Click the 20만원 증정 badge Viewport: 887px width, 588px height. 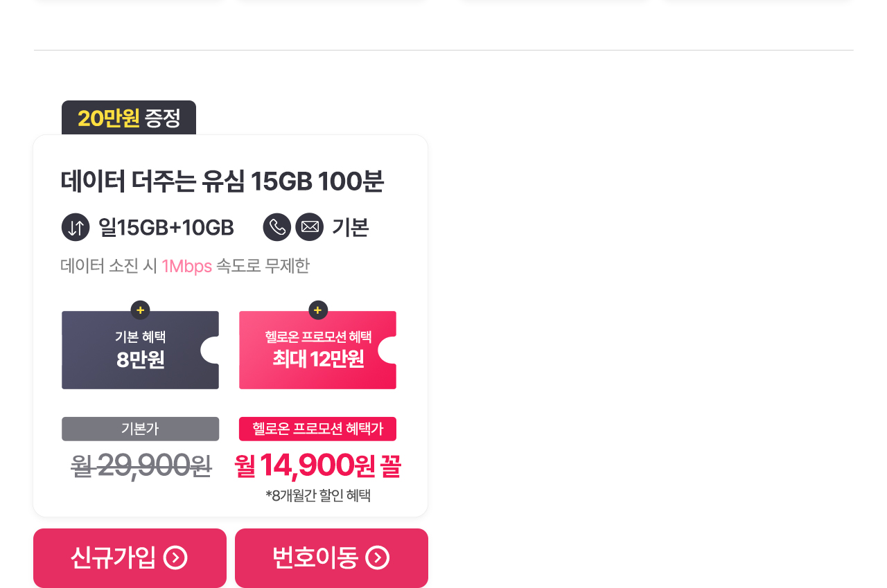tap(129, 118)
